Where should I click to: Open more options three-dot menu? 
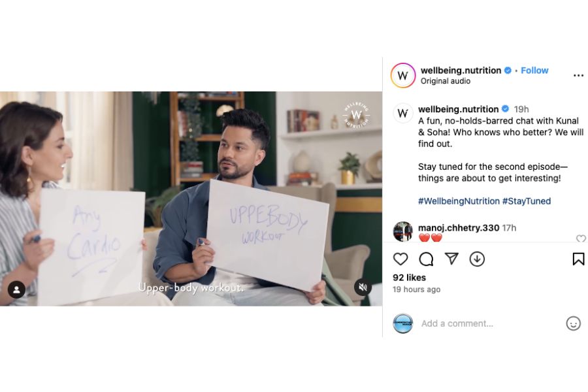pos(578,75)
